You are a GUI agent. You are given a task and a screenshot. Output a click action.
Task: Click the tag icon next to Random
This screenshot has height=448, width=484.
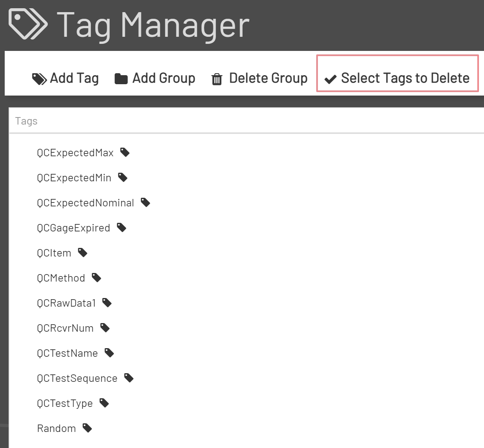[87, 428]
